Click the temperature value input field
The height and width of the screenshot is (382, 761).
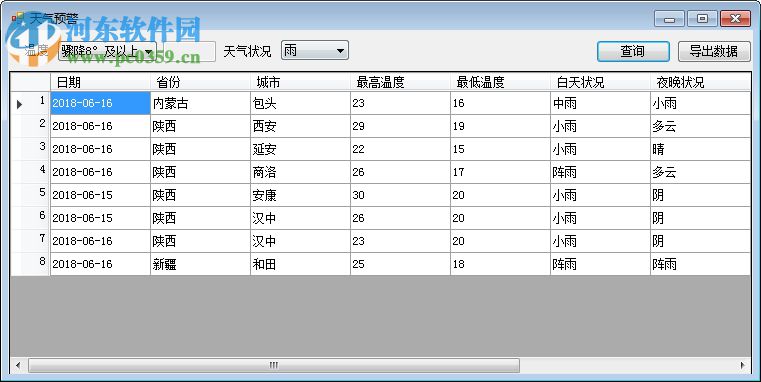[189, 51]
